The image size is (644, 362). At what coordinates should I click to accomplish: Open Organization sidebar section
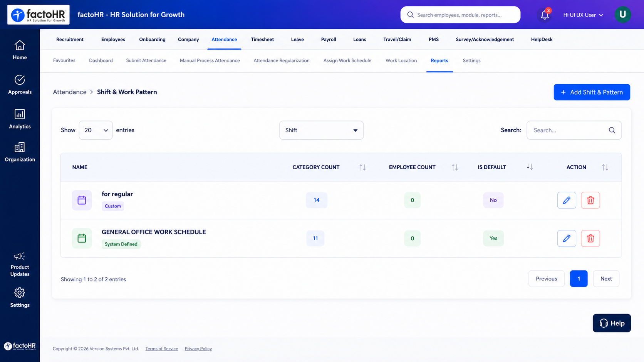pyautogui.click(x=20, y=152)
